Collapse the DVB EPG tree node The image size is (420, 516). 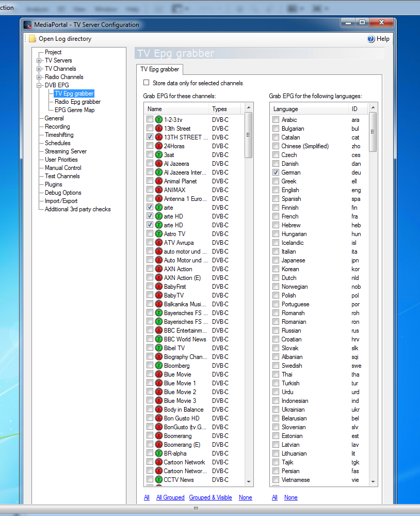click(39, 85)
